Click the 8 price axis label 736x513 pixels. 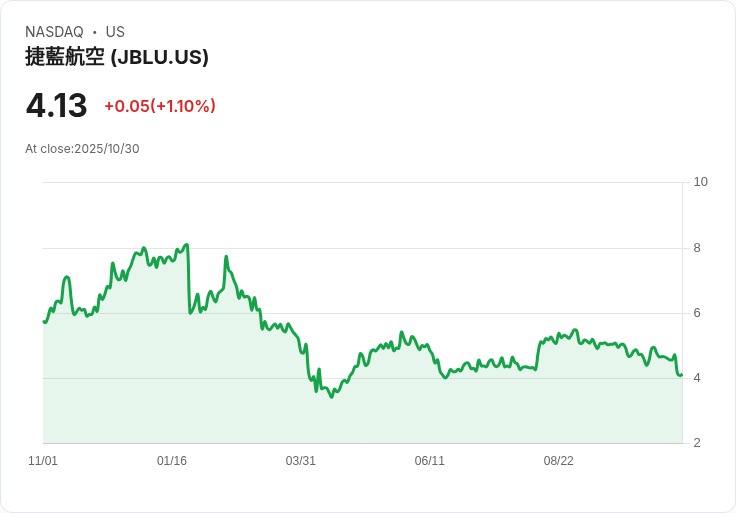point(697,248)
